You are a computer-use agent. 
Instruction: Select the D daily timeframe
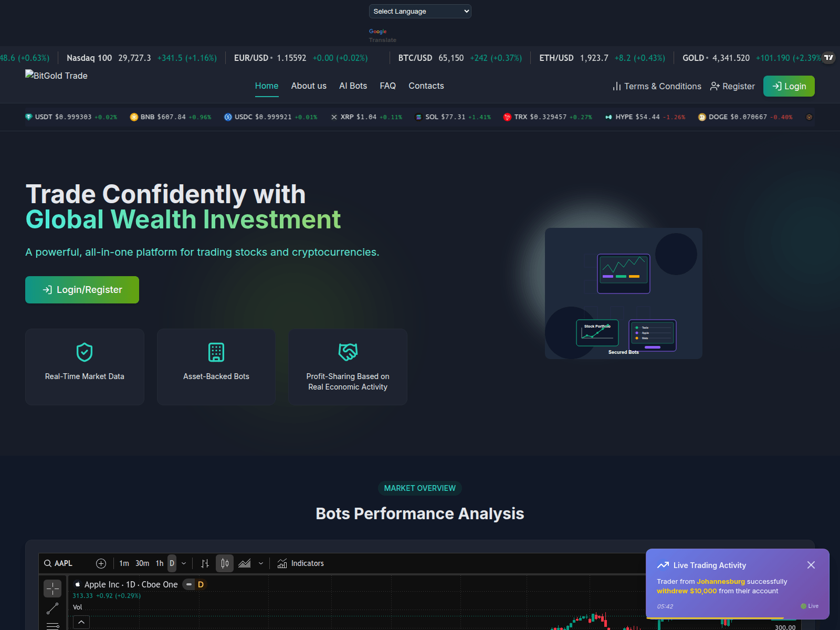172,563
